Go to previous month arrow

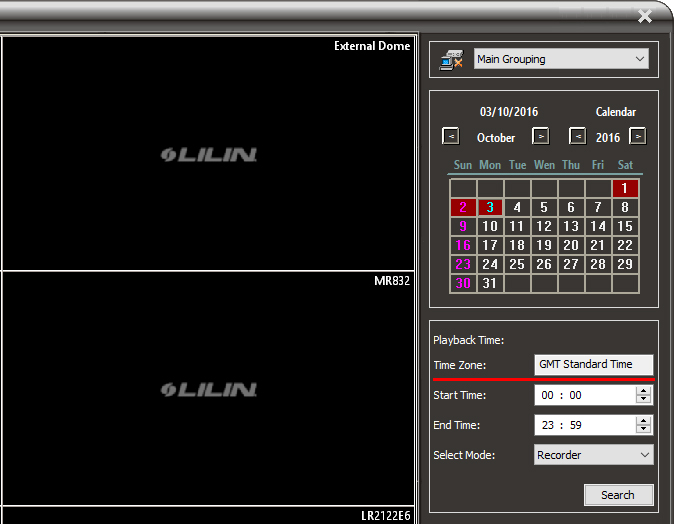click(451, 136)
